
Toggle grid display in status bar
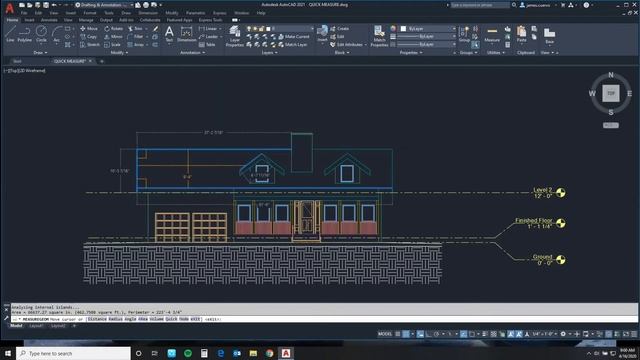coord(398,334)
